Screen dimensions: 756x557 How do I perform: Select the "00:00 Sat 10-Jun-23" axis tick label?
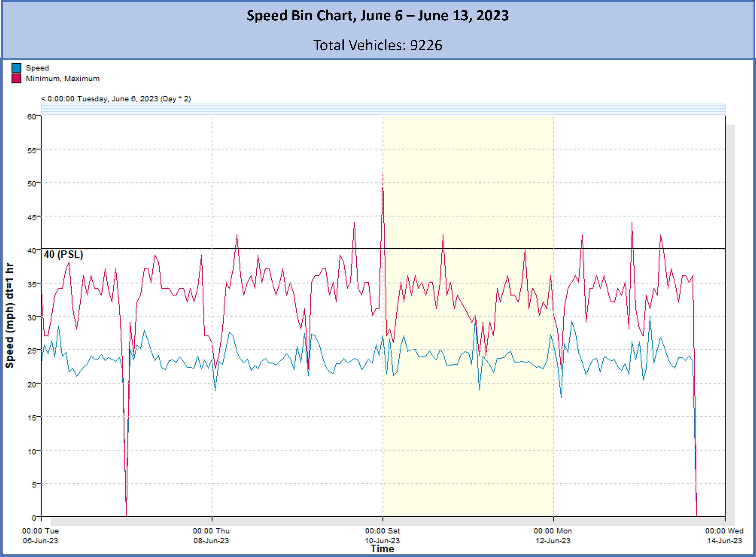coord(382,536)
